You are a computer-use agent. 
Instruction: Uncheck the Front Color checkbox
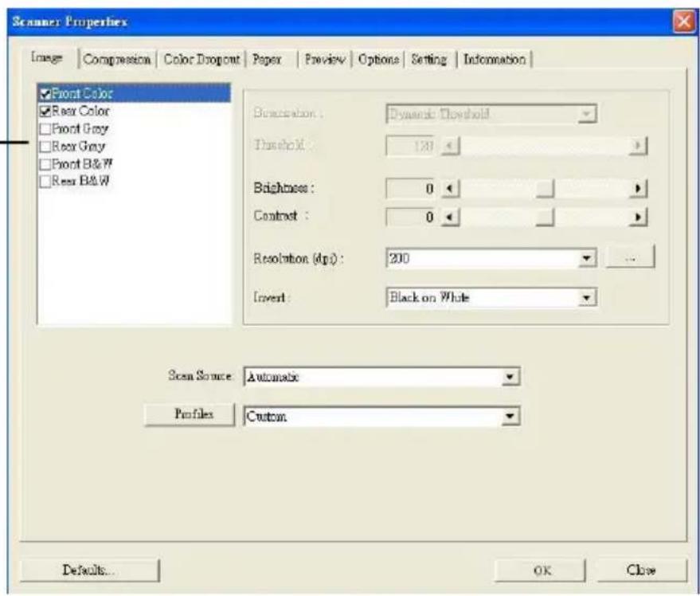45,94
